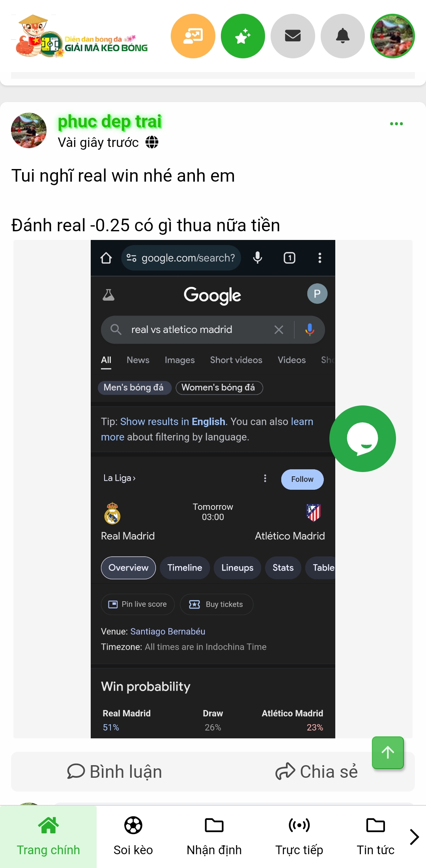Open Trực tiếp live broadcast tab
Viewport: 426px width, 868px height.
(299, 836)
